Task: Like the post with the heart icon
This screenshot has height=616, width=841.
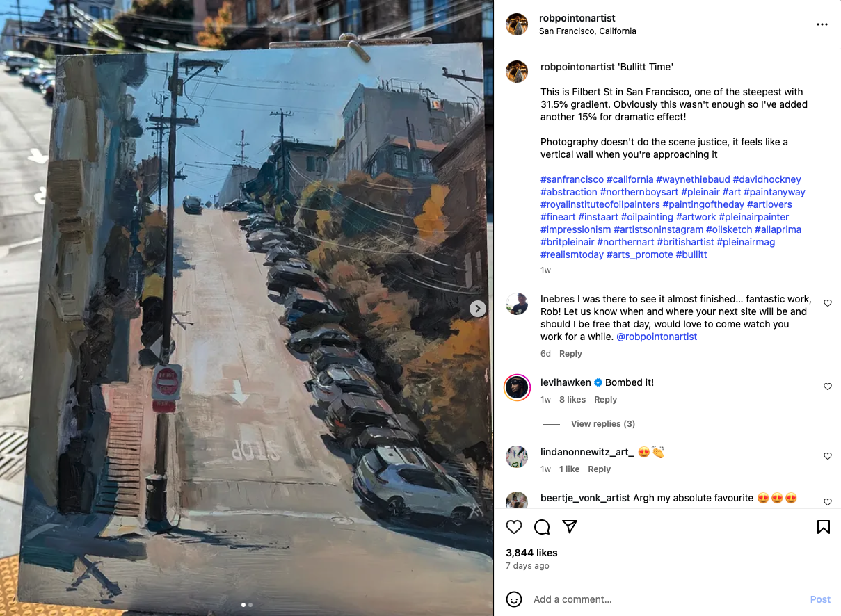Action: point(514,527)
